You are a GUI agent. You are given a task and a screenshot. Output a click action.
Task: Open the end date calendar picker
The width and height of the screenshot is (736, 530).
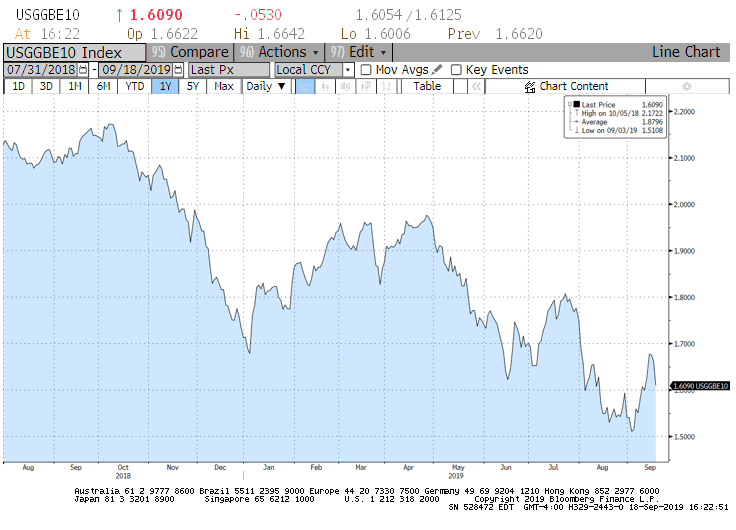coord(179,70)
